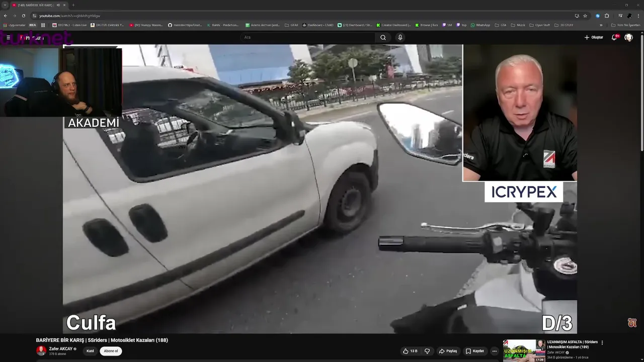Click the video player to pause

[319, 189]
